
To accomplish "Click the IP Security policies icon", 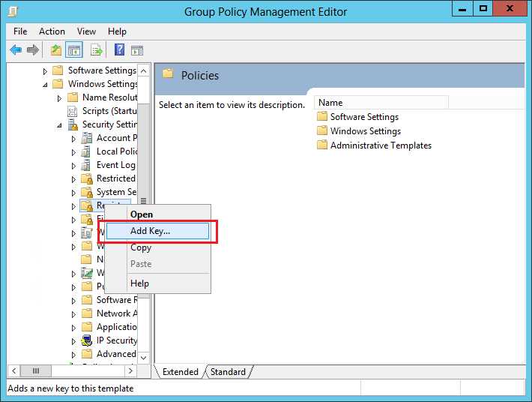I will click(x=87, y=340).
